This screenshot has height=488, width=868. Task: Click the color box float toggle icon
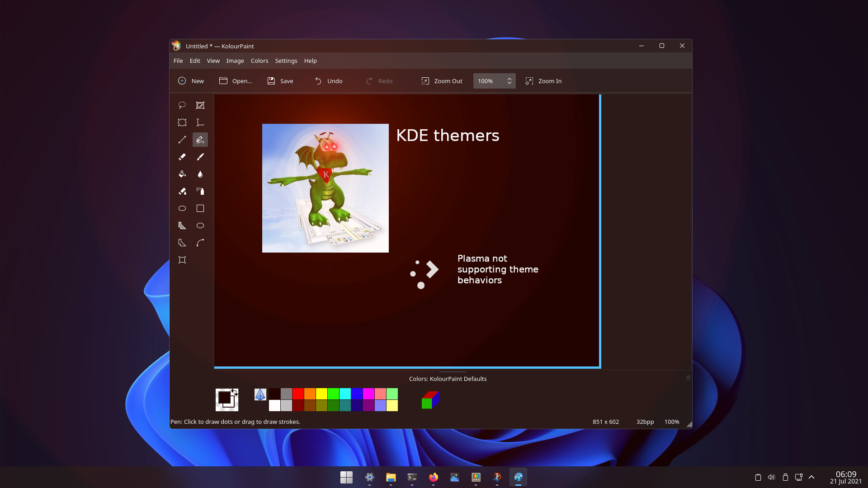[x=688, y=378]
